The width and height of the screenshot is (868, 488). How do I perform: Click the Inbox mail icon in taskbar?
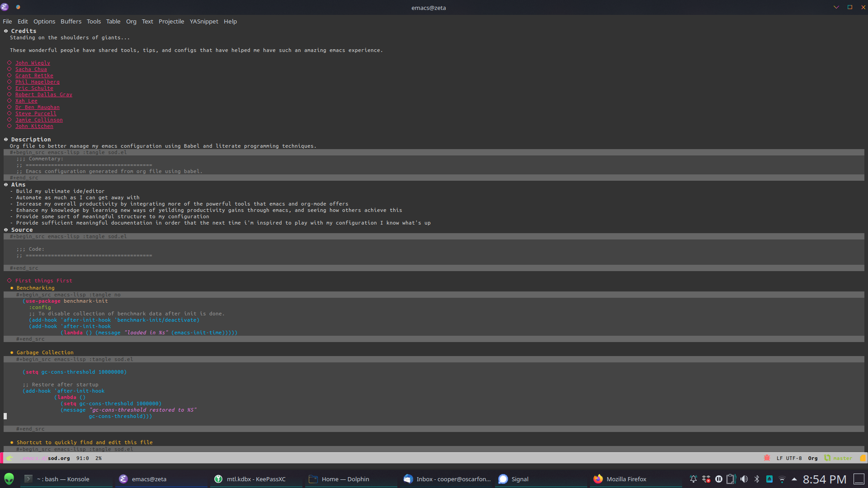pos(408,479)
